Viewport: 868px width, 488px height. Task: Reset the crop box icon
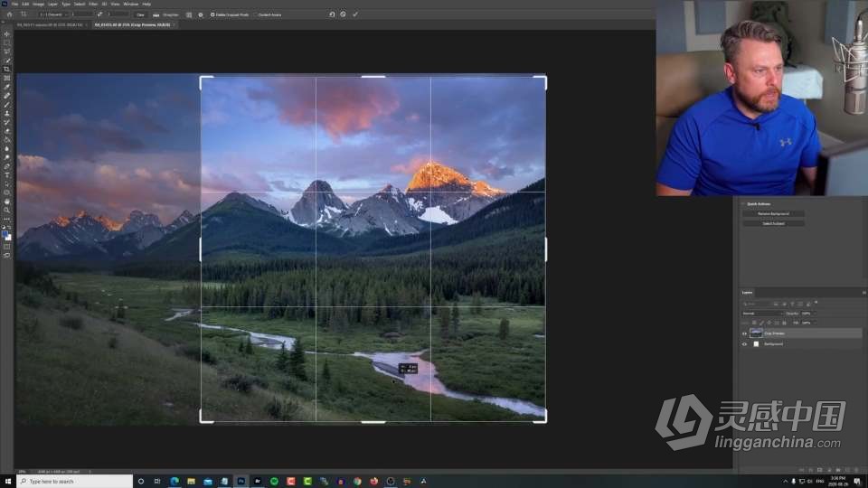tap(332, 14)
